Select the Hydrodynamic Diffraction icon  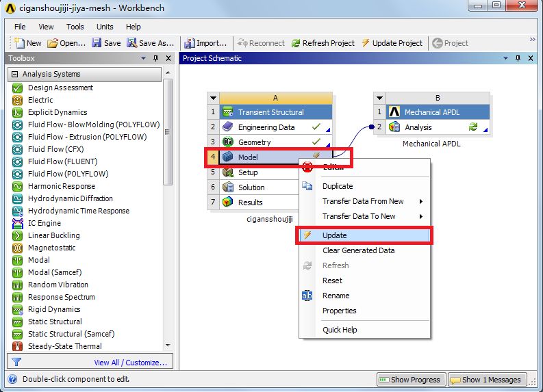[x=17, y=198]
